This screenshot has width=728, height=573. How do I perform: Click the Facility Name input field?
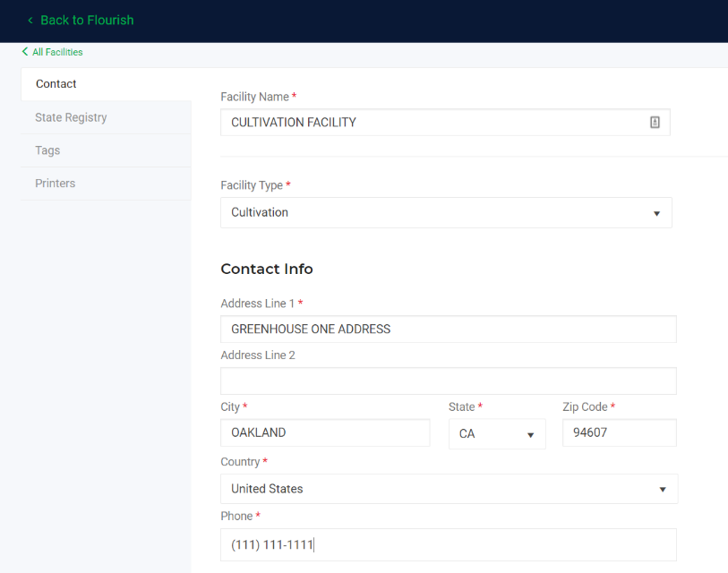[445, 122]
